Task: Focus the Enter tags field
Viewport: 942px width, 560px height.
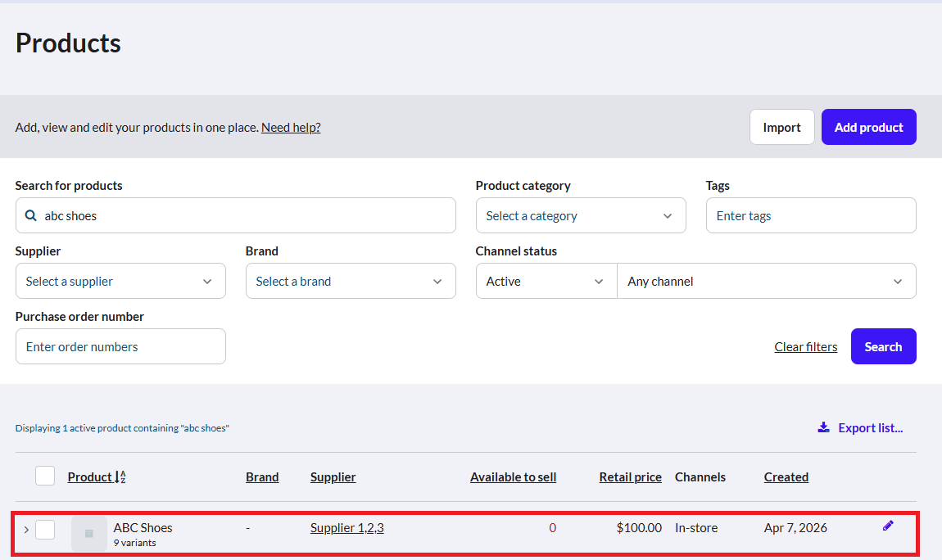Action: (x=811, y=215)
